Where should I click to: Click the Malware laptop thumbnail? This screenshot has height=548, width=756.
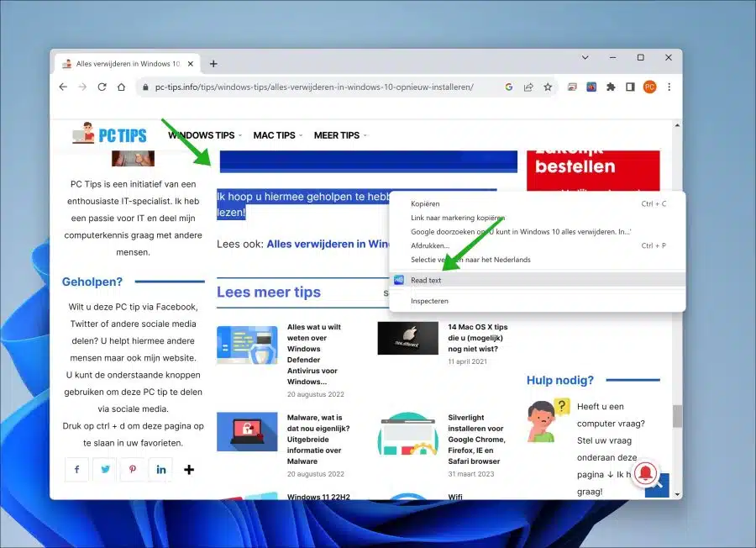point(247,431)
